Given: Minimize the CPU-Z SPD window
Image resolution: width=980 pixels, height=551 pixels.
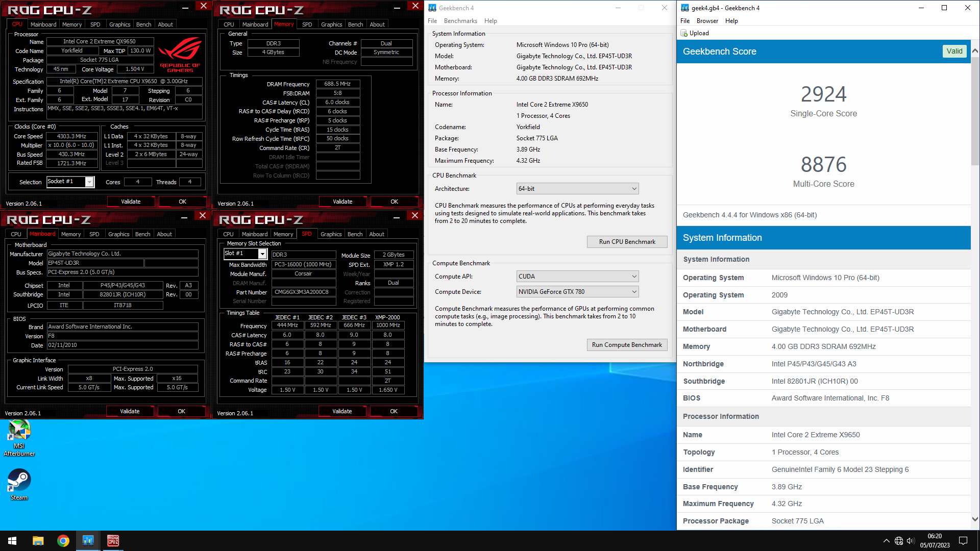Looking at the screenshot, I should click(396, 217).
